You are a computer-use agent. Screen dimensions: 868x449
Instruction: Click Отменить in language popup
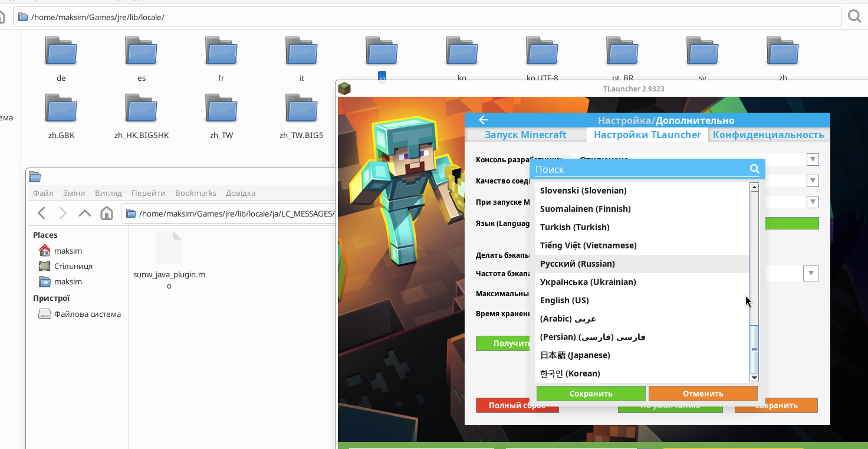click(x=703, y=394)
